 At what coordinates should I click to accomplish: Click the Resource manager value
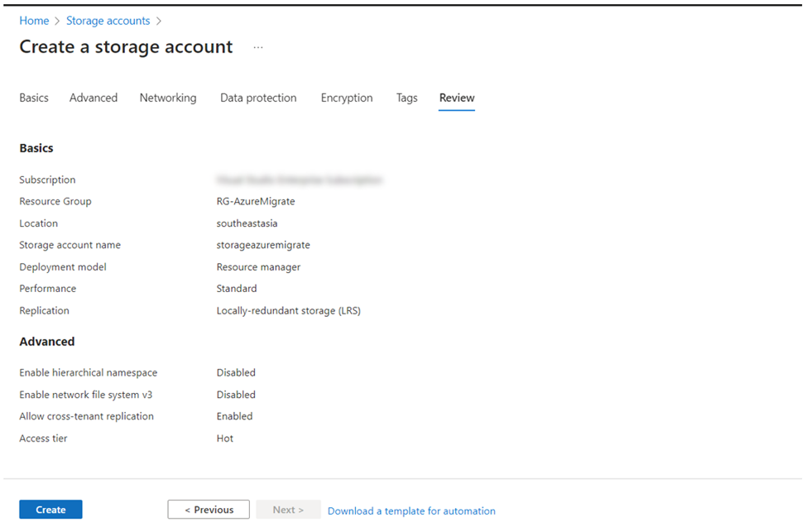pos(258,267)
